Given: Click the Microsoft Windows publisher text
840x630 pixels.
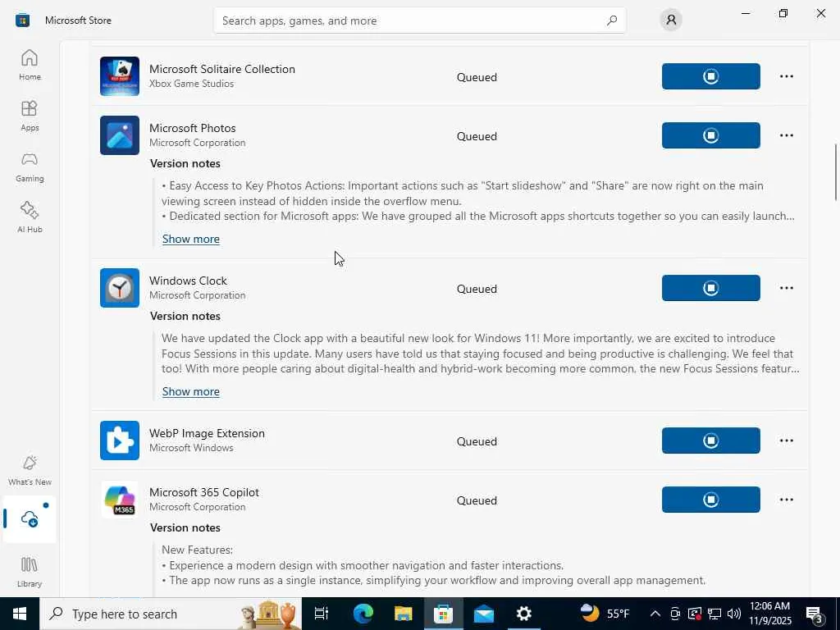Looking at the screenshot, I should pos(191,448).
